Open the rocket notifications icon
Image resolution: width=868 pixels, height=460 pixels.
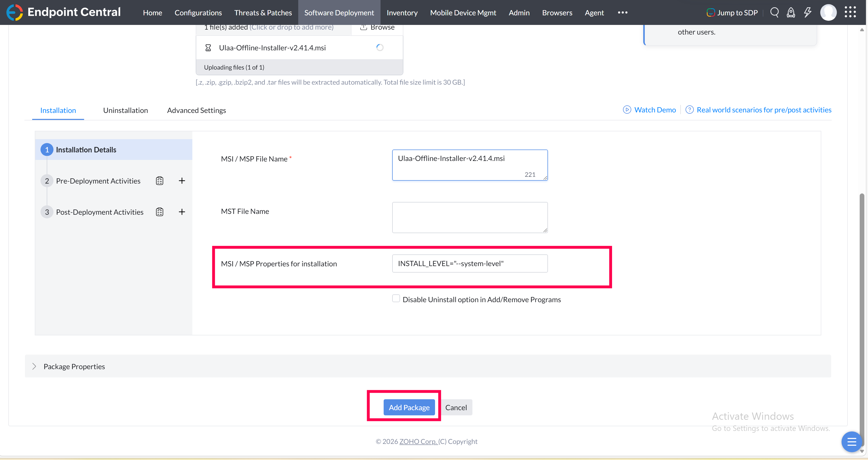[790, 12]
